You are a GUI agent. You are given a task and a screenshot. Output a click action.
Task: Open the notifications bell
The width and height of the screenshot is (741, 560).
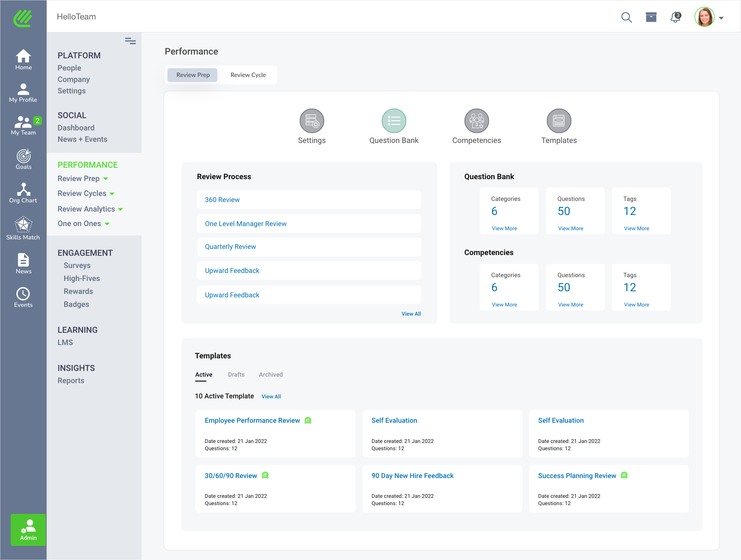point(675,17)
